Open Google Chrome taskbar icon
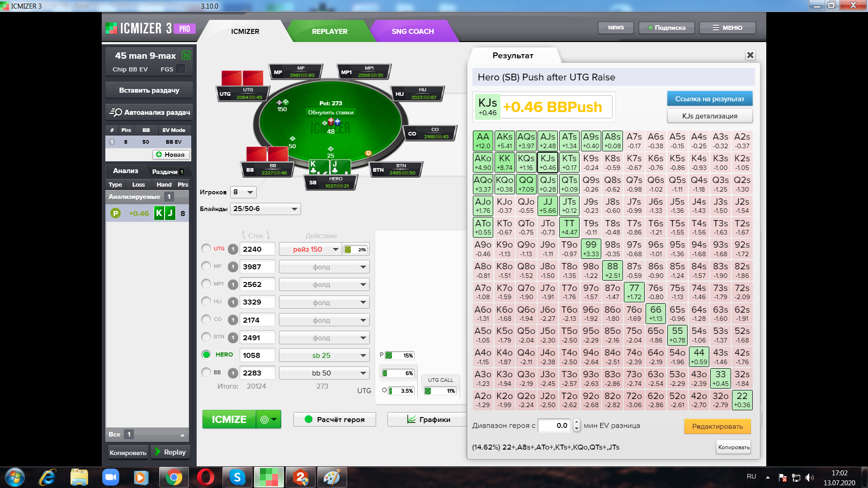This screenshot has width=868, height=488. 174,477
